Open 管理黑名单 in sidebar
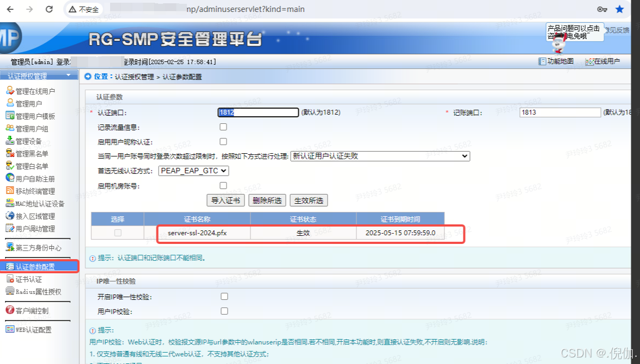Viewport: 640px width, 364px height. (27, 153)
